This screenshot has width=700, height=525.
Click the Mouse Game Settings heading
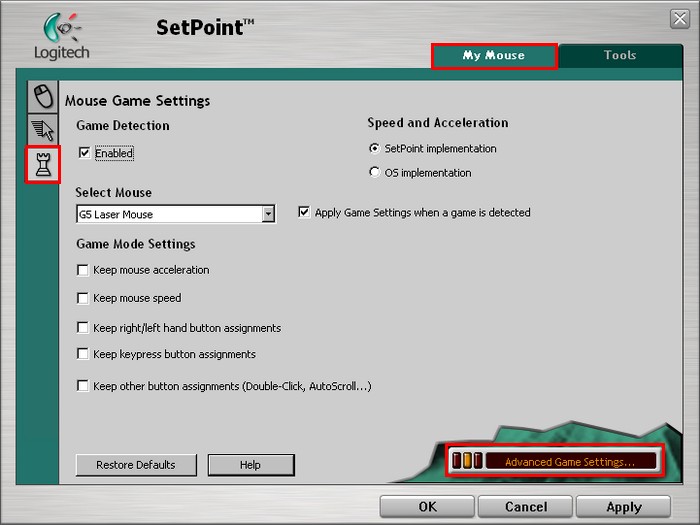click(138, 101)
